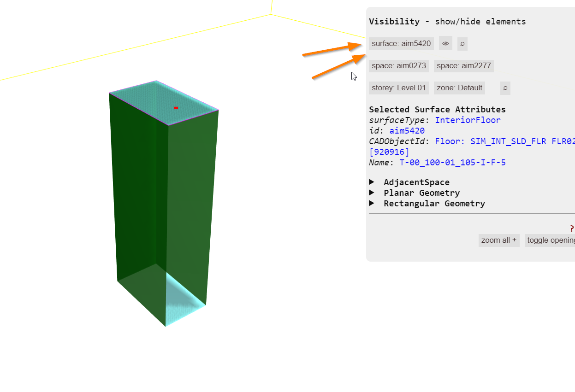Click the Selected Surface Attributes heading
Viewport: 575px width, 392px height.
point(437,110)
